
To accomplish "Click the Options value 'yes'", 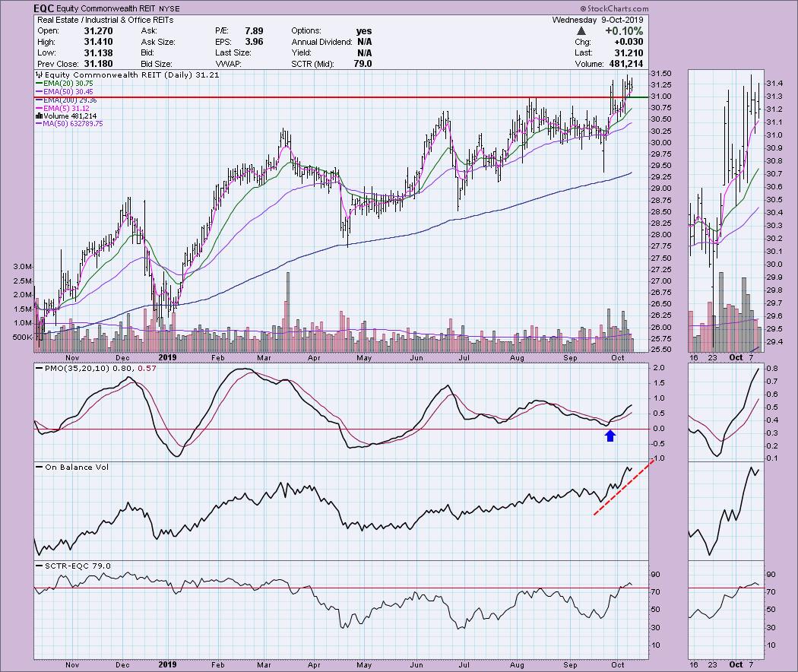I will pyautogui.click(x=364, y=31).
